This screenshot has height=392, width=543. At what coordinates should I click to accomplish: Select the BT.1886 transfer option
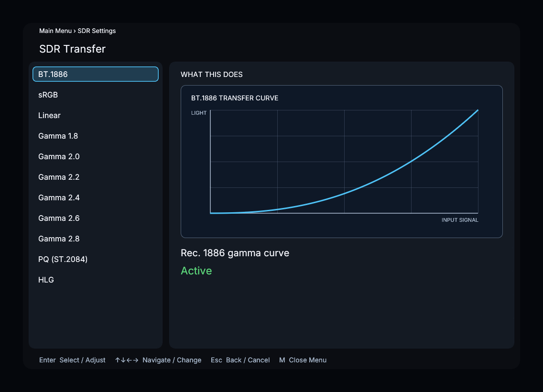click(96, 74)
